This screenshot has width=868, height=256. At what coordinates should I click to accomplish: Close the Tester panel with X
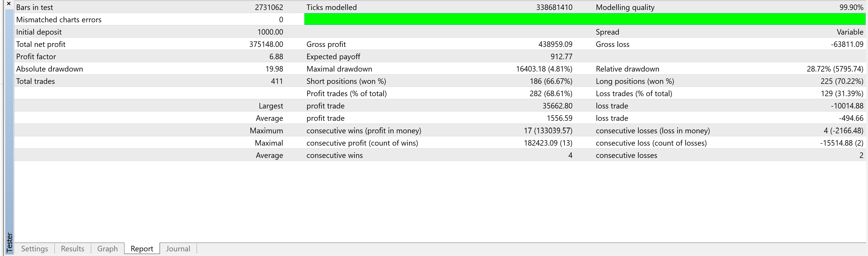[x=9, y=3]
